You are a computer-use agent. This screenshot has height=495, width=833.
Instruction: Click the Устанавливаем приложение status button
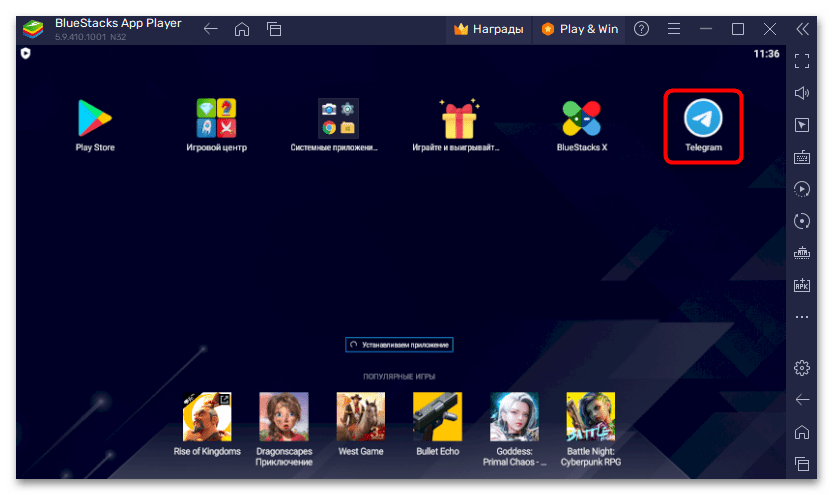click(x=399, y=345)
